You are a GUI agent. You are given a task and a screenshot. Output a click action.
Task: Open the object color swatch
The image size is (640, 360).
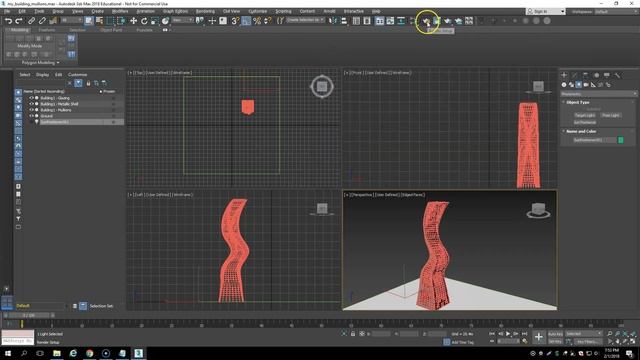click(621, 140)
